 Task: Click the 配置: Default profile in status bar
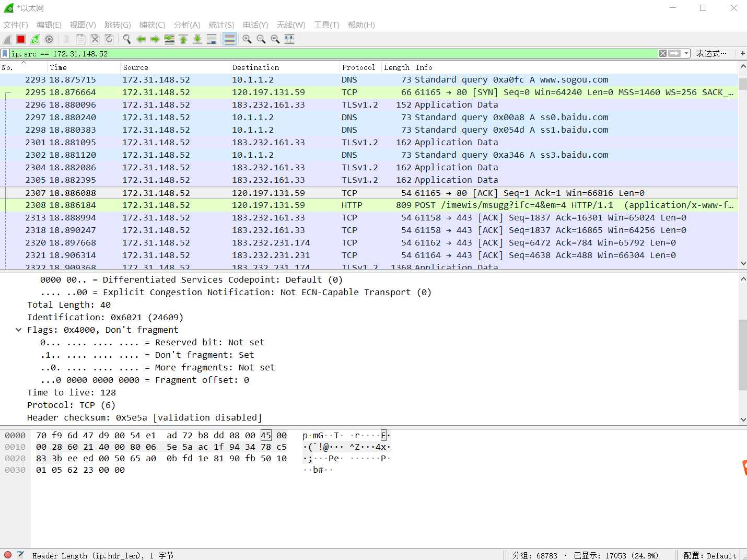(x=710, y=555)
